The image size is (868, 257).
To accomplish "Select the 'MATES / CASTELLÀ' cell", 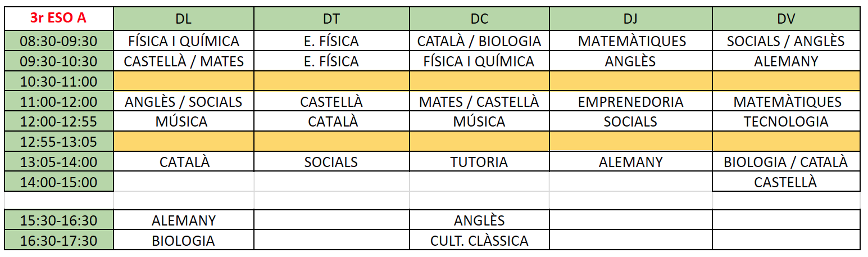I will 479,102.
